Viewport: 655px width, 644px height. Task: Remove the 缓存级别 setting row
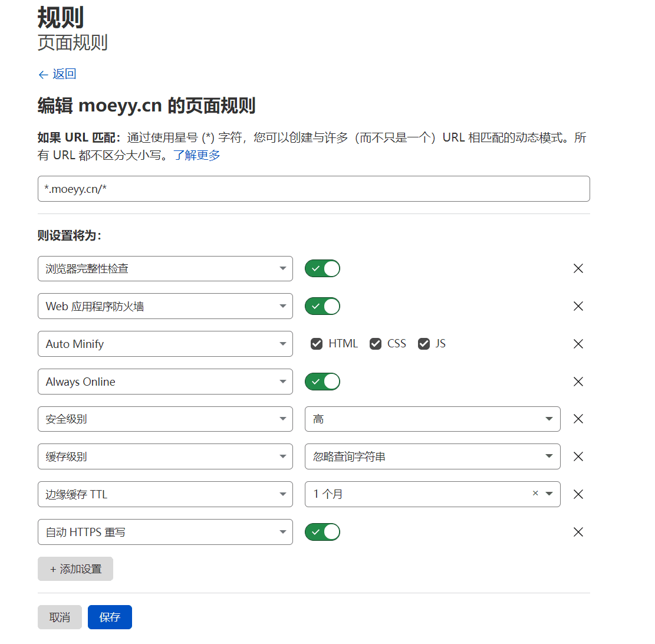click(578, 456)
